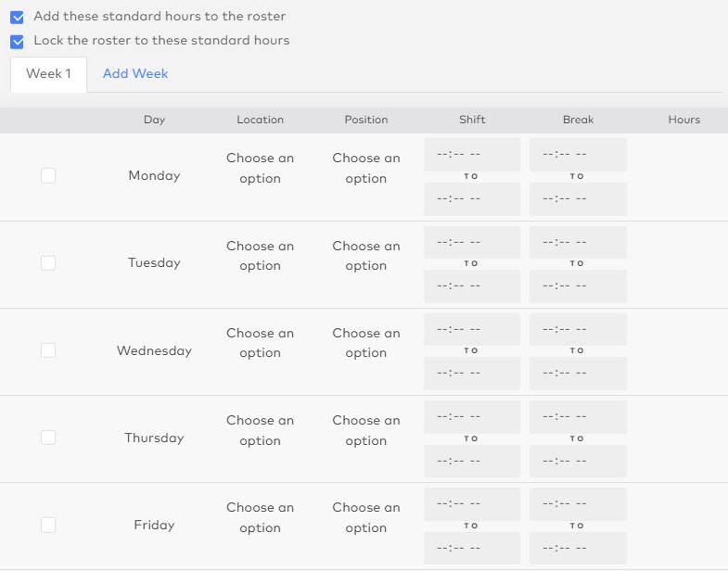728x571 pixels.
Task: Set the Tuesday break start time field
Action: 578,242
